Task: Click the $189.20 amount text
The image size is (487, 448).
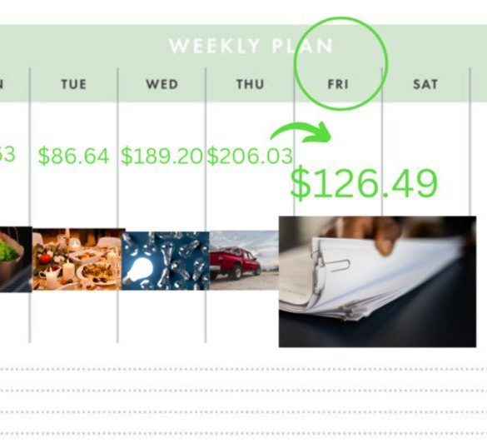Action: click(162, 156)
